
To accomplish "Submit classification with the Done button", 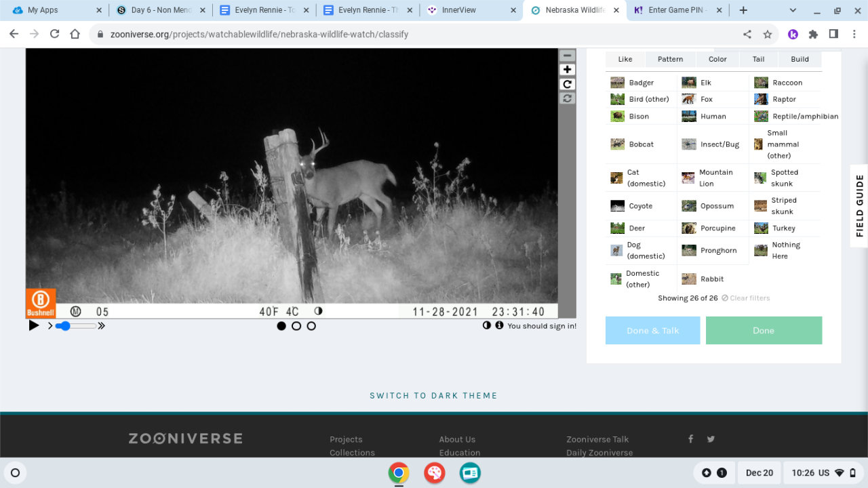I will point(764,331).
